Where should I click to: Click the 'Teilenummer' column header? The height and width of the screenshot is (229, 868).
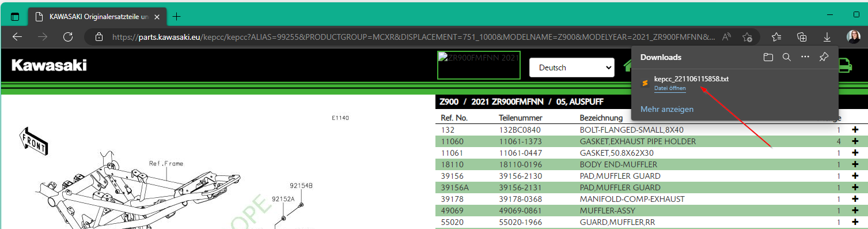[521, 118]
